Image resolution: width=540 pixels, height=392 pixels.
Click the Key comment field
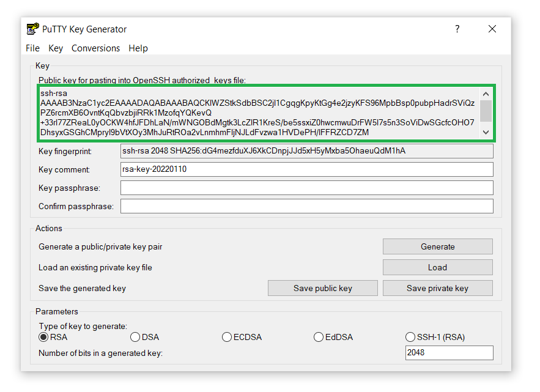(306, 169)
